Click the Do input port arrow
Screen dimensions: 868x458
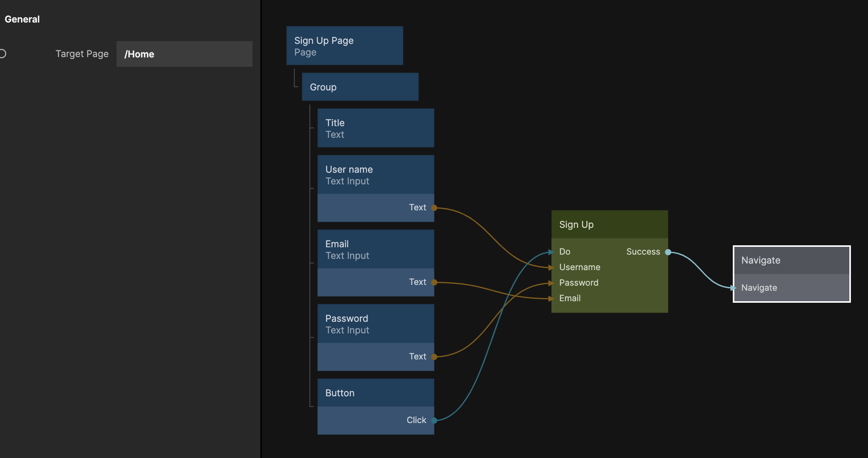[x=551, y=252]
